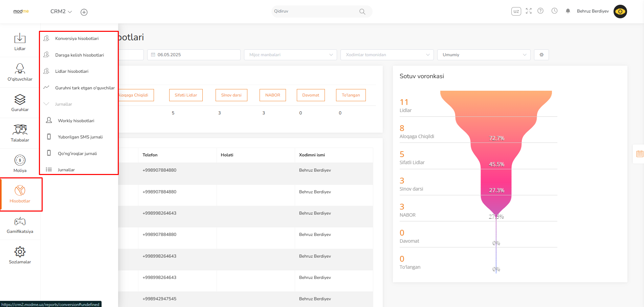
Task: Open the Mijoz manbalari dropdown
Action: click(290, 55)
